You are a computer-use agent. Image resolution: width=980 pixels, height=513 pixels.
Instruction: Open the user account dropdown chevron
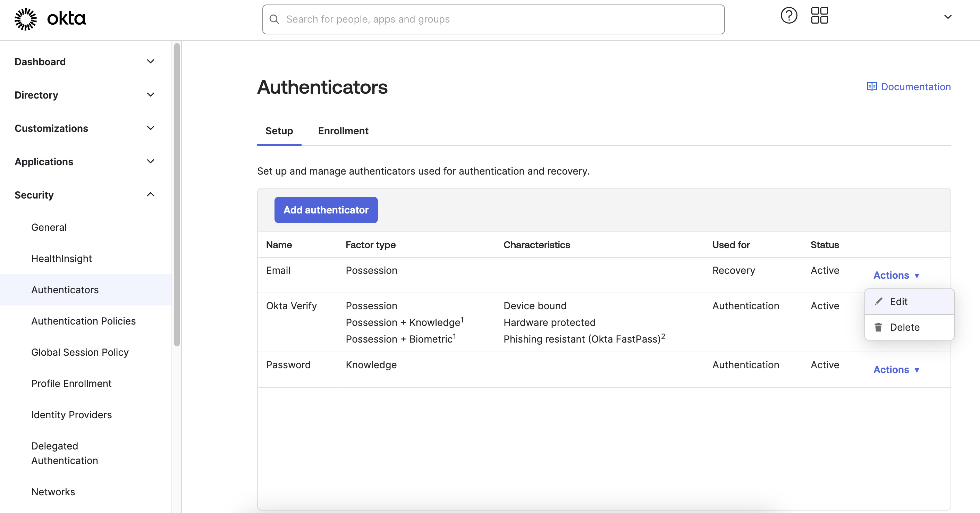(948, 17)
